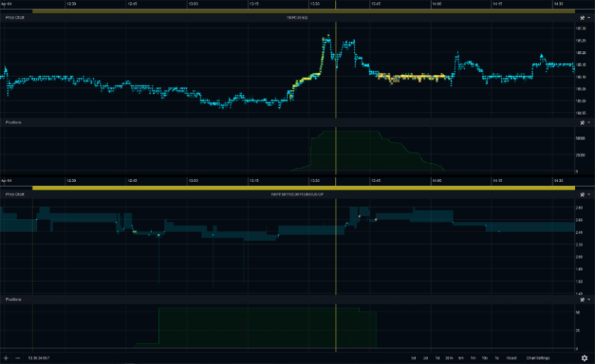The image size is (595, 364).
Task: Expand dropdown arrow on upper Positions panel header
Action: pos(589,122)
